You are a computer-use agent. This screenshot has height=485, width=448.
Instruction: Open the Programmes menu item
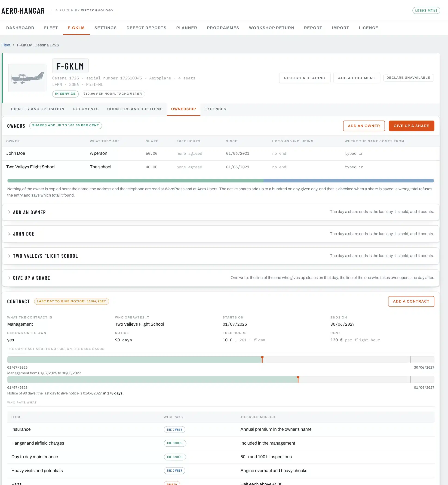click(x=223, y=28)
